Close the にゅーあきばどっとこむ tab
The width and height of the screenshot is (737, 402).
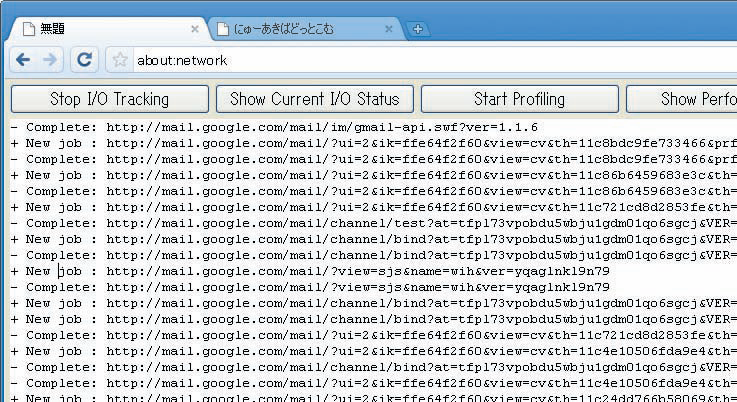point(389,29)
